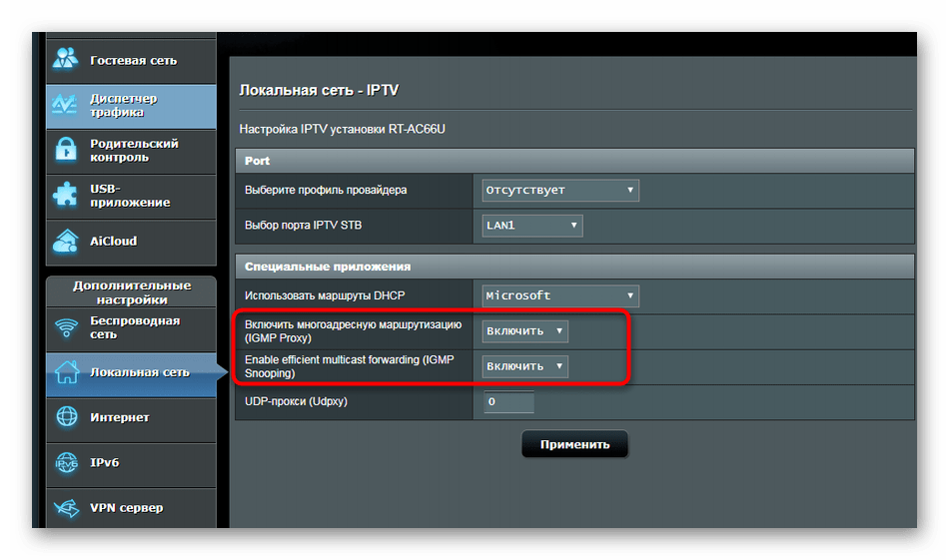
Task: Open DHCP routes dropdown showing Microsoft
Action: pos(560,295)
